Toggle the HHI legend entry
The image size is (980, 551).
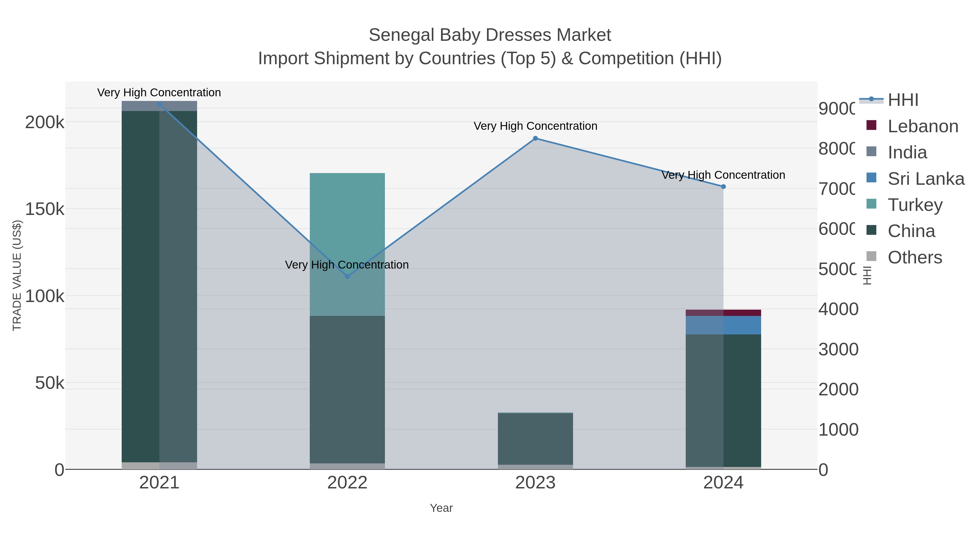click(x=889, y=100)
